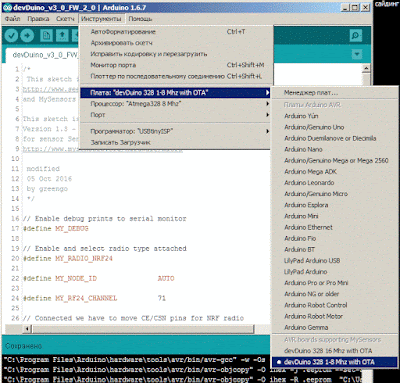400x383 pixels.
Task: Click line 13 'by greengo' comment
Action: pos(47,189)
